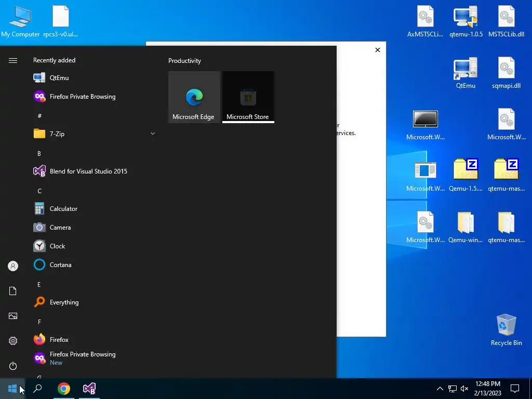The height and width of the screenshot is (399, 532).
Task: Click the Windows Start button
Action: (x=12, y=389)
